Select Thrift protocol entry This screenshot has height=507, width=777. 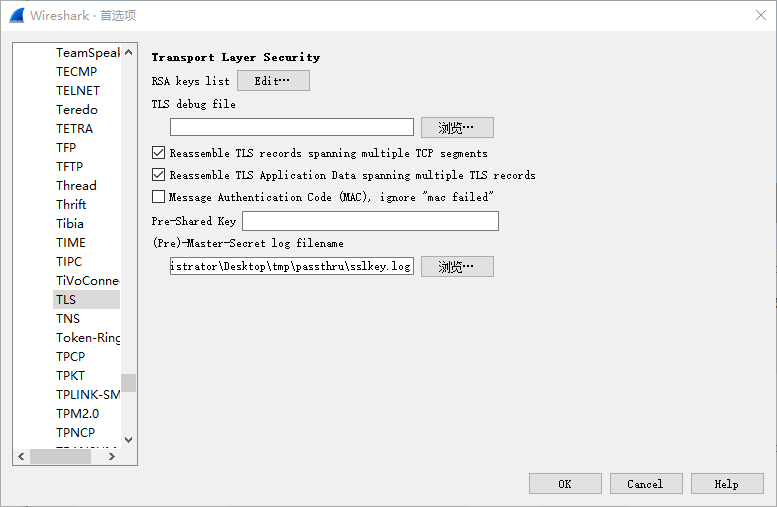pos(71,205)
